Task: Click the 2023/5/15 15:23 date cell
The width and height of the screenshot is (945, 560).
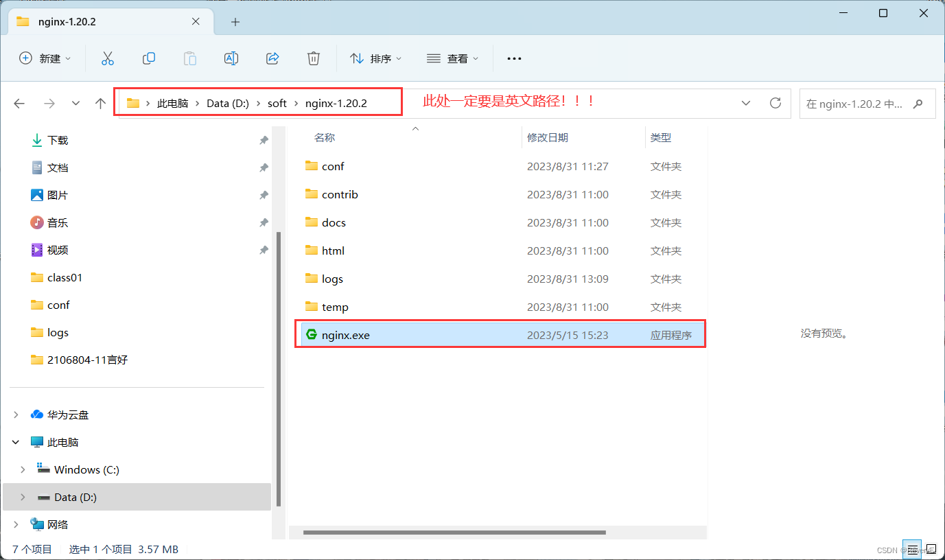Action: tap(568, 335)
